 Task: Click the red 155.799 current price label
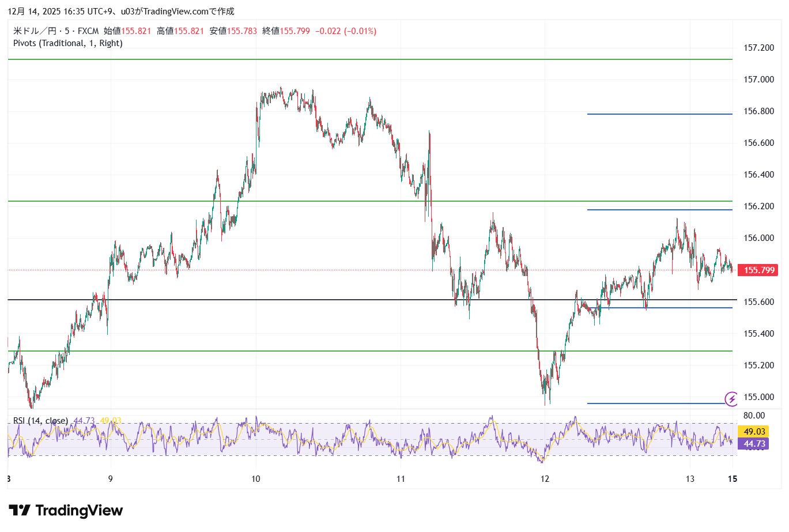click(x=759, y=270)
